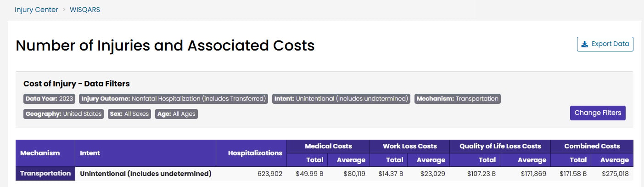Click the Data Year 2023 filter chip

(x=50, y=99)
